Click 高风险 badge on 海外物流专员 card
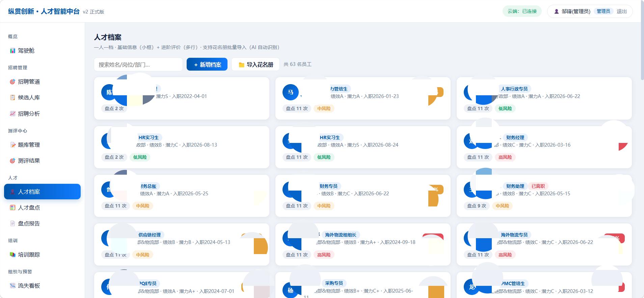The image size is (644, 298). pos(505,255)
